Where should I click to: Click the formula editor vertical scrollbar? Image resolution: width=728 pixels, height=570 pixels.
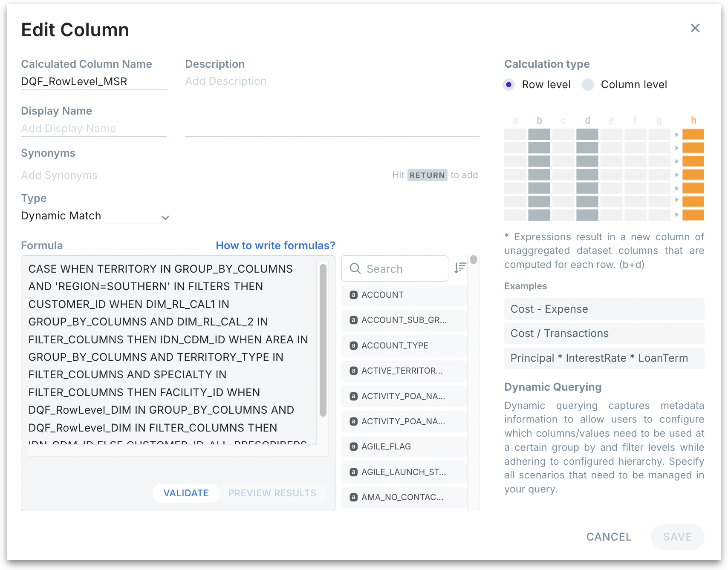click(x=323, y=340)
